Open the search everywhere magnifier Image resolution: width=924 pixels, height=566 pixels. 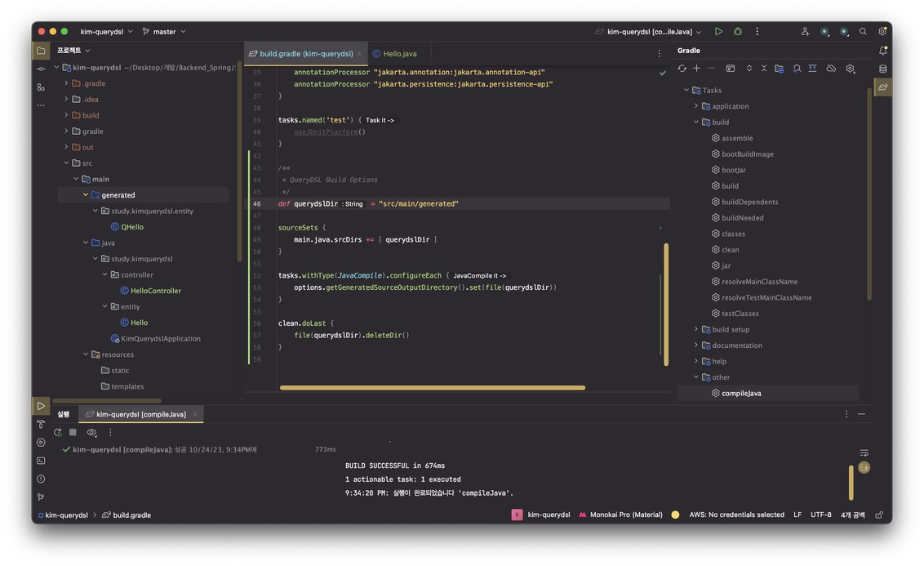tap(863, 31)
